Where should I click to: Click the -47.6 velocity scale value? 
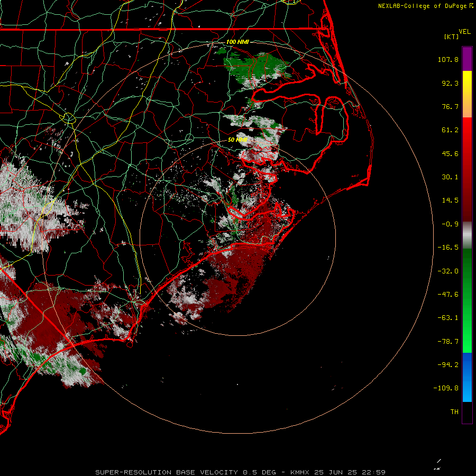[448, 295]
